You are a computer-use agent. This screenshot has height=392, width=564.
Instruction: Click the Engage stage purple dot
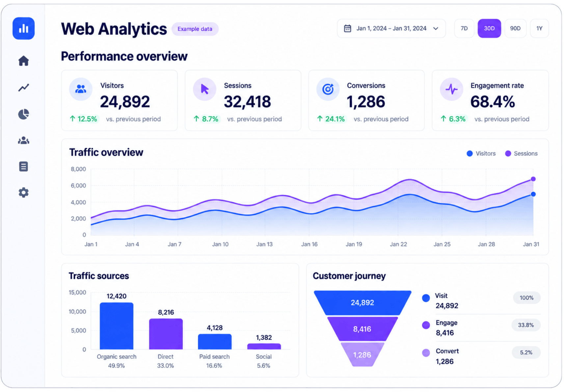coord(426,325)
